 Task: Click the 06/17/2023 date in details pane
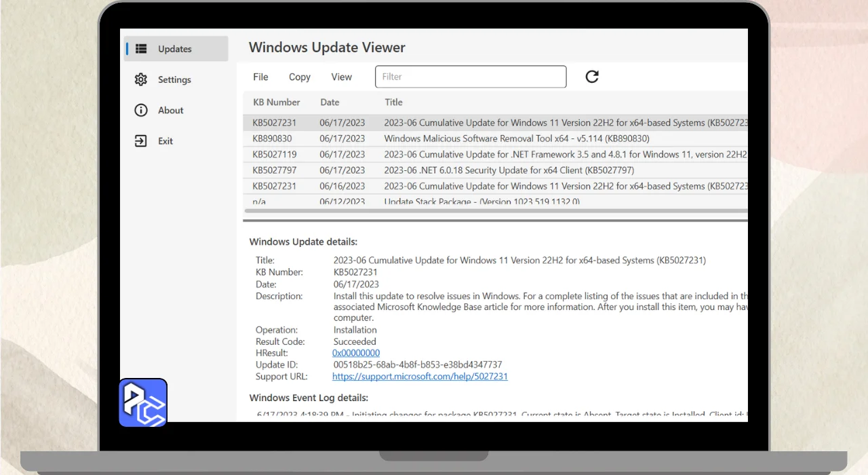(356, 284)
